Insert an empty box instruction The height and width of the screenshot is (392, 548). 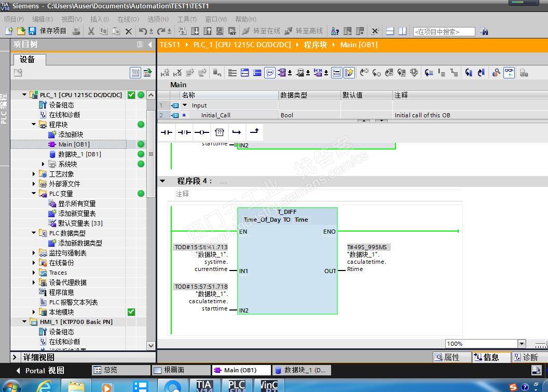pyautogui.click(x=219, y=132)
